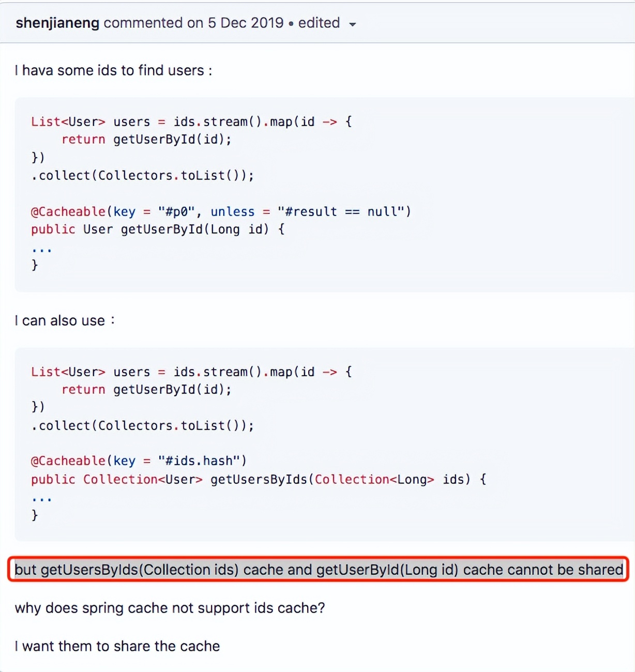Click "return getUserById(id);" in the second code block
The image size is (635, 672).
coord(146,390)
